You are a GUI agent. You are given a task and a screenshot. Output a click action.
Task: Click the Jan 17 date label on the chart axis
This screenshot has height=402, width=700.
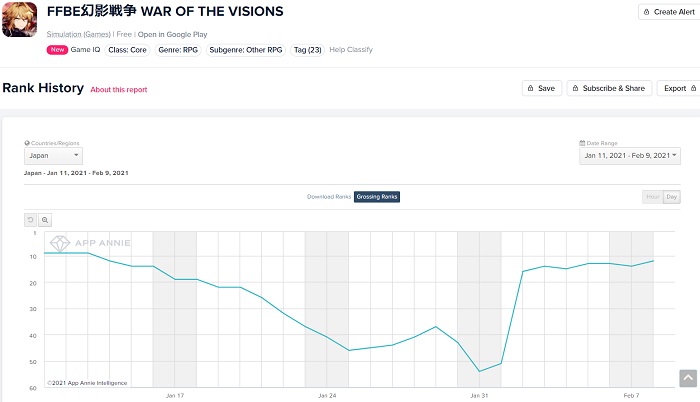(175, 396)
